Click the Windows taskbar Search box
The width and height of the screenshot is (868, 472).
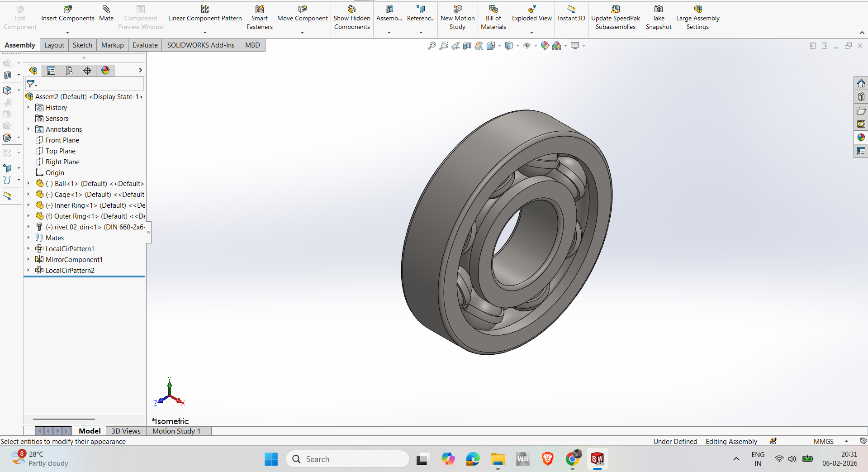pos(347,459)
